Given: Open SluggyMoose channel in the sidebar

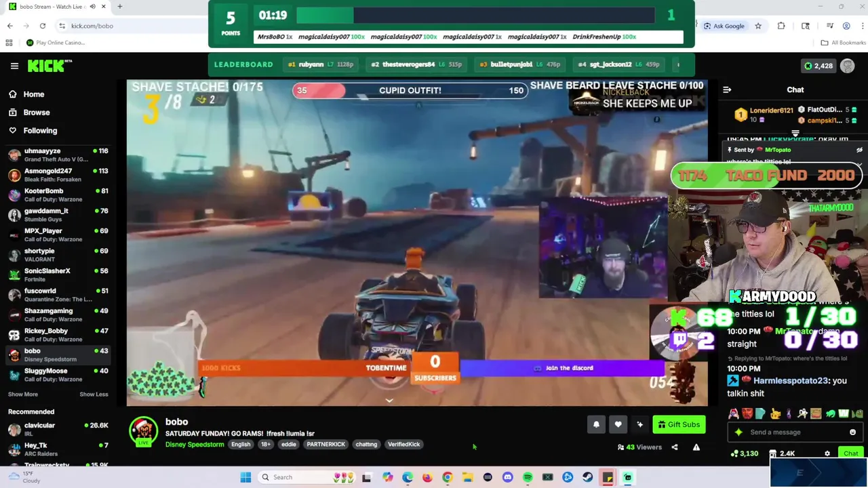Looking at the screenshot, I should [x=58, y=375].
